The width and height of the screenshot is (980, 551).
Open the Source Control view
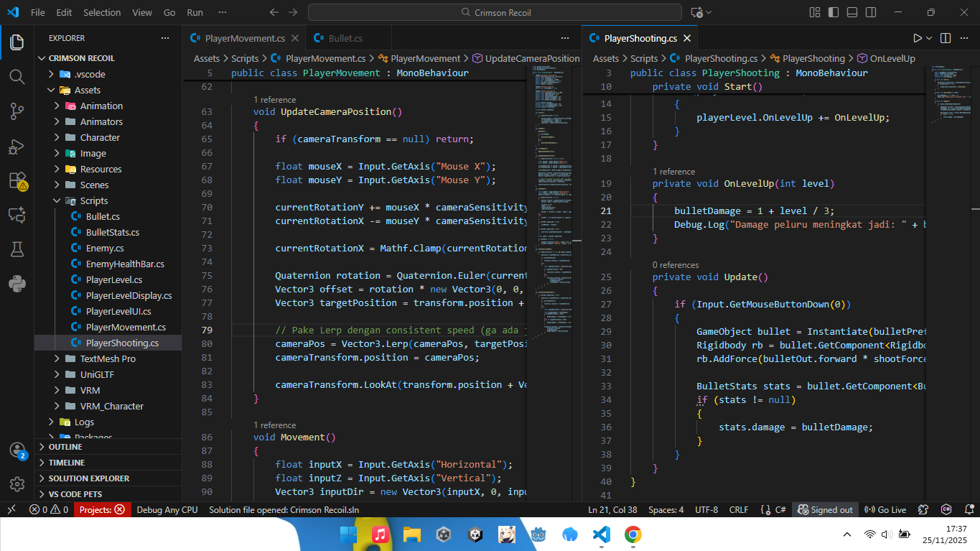point(17,111)
